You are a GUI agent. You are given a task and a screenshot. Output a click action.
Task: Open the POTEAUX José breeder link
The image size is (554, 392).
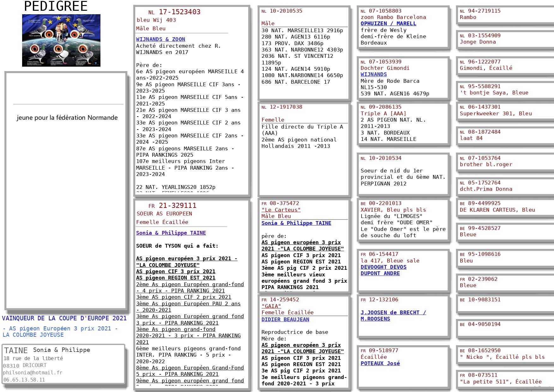(380, 363)
